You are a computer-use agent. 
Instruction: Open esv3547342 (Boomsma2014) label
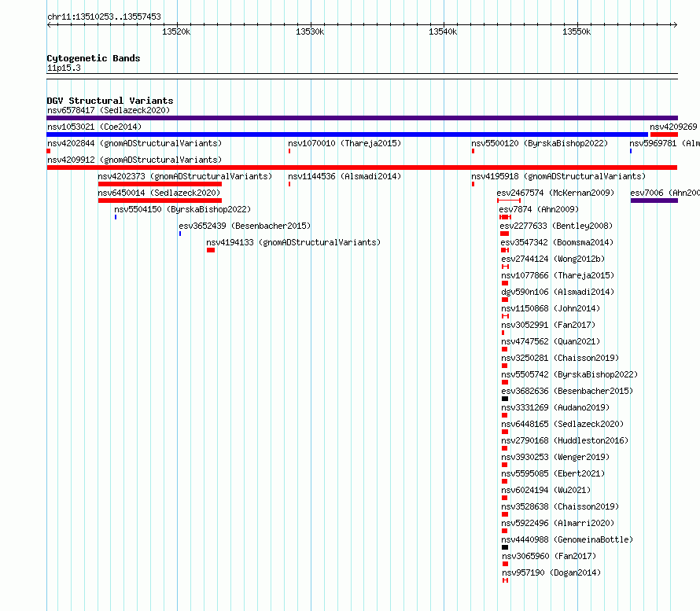(557, 242)
